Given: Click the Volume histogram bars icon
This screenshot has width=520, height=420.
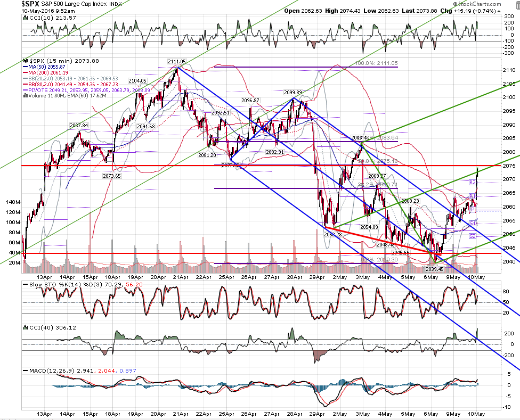Looking at the screenshot, I should [x=25, y=96].
